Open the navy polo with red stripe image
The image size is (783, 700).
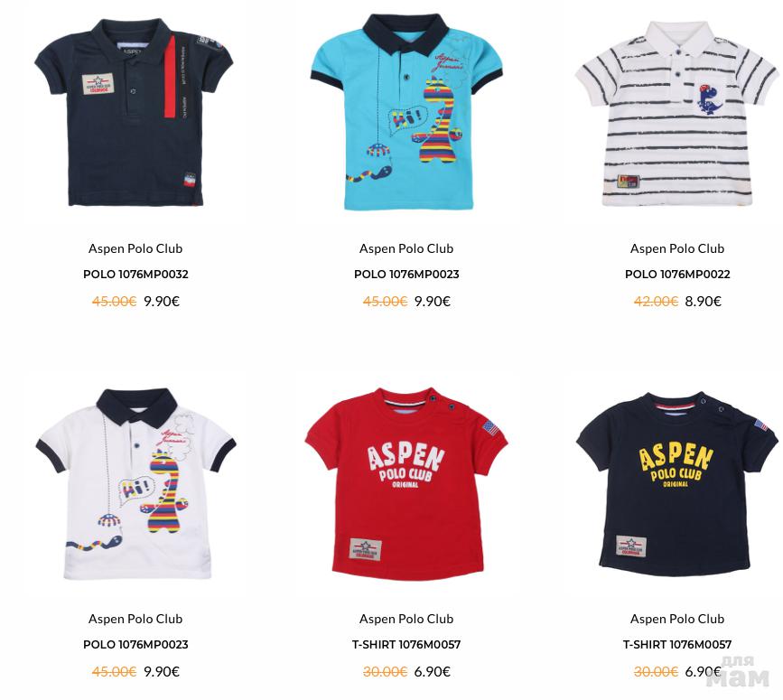click(134, 112)
